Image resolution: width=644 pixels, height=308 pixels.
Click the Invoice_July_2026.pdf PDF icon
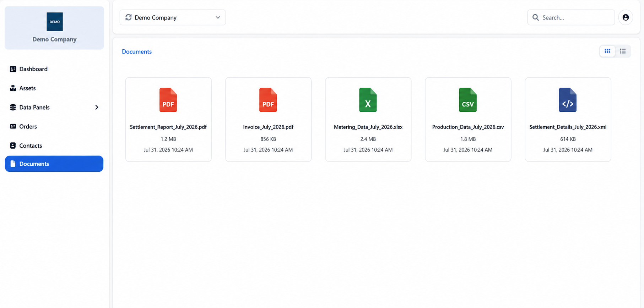point(268,100)
